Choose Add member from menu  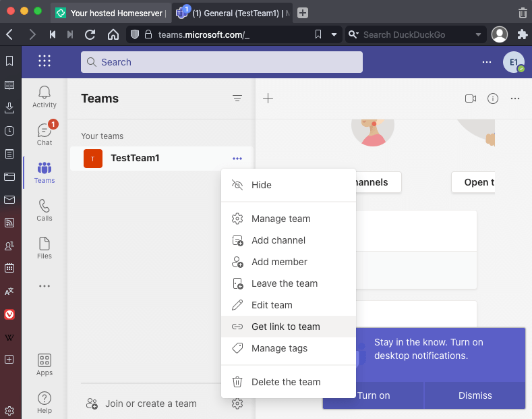coord(289,262)
